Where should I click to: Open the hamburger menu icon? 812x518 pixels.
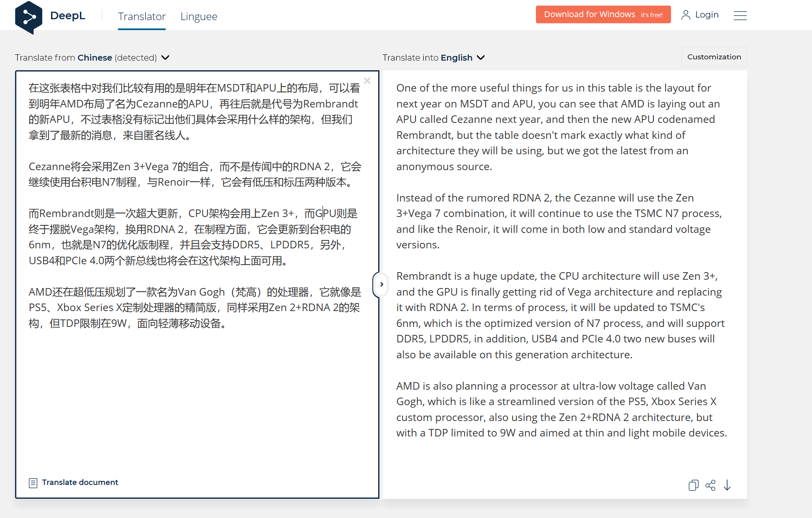pyautogui.click(x=740, y=15)
